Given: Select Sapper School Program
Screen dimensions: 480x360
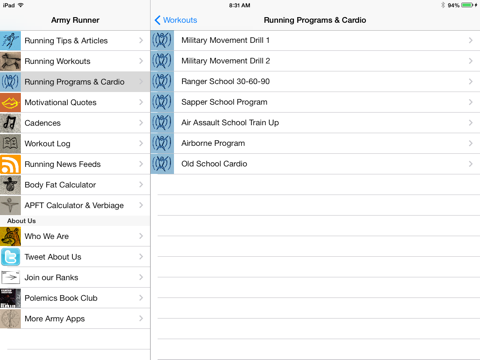Looking at the screenshot, I should point(315,102).
